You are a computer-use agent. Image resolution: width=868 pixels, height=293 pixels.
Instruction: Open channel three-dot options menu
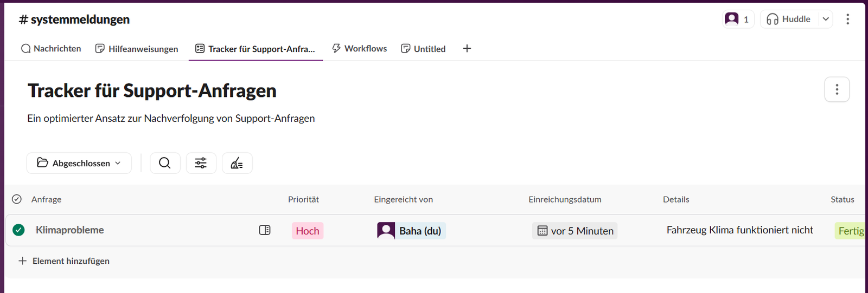tap(847, 19)
